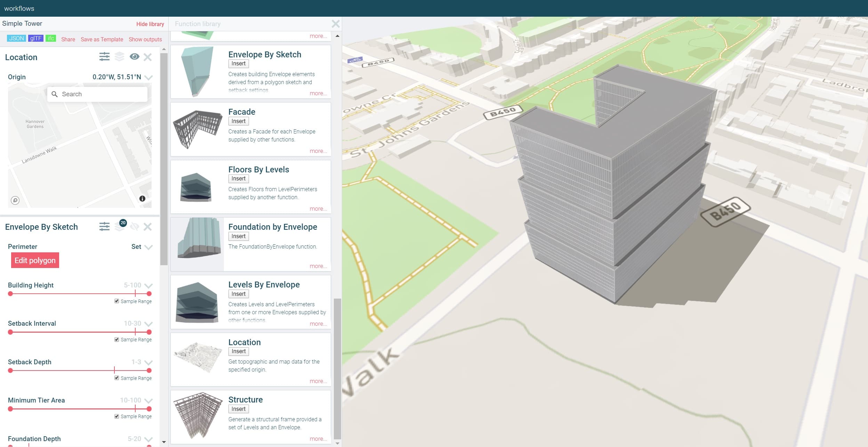Click the map info icon in the Origin map

142,198
